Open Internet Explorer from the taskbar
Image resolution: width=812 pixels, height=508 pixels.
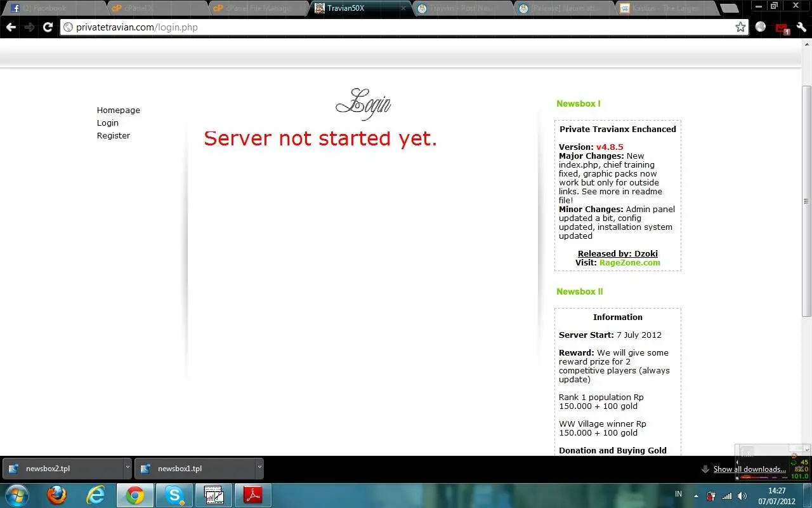pos(96,495)
